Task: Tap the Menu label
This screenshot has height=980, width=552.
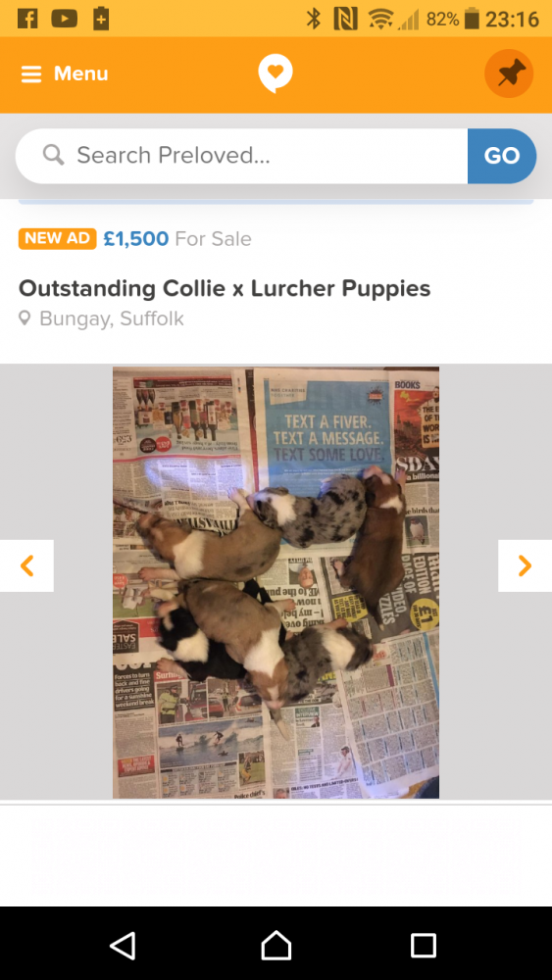Action: point(80,73)
